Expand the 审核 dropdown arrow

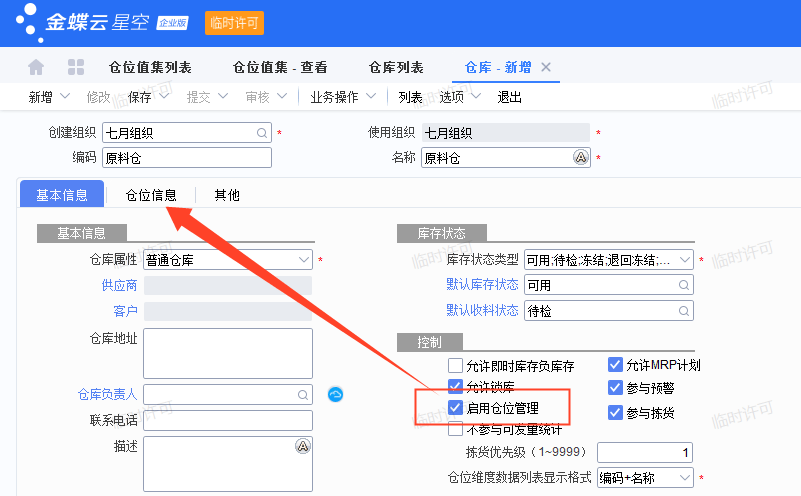[x=282, y=96]
